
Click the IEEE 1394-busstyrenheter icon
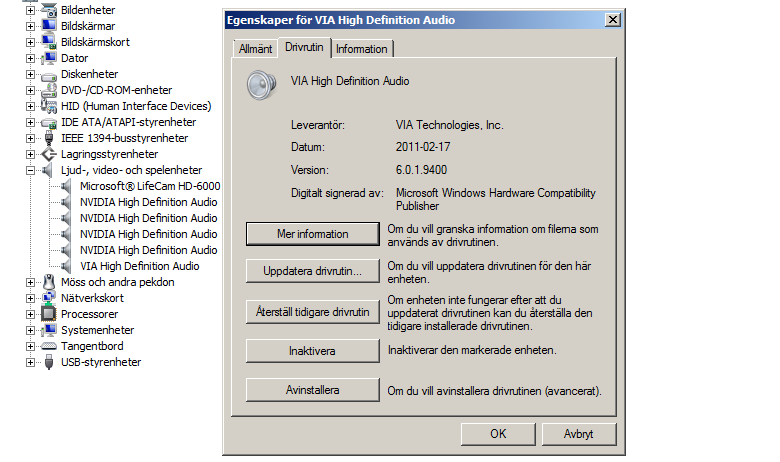49,138
